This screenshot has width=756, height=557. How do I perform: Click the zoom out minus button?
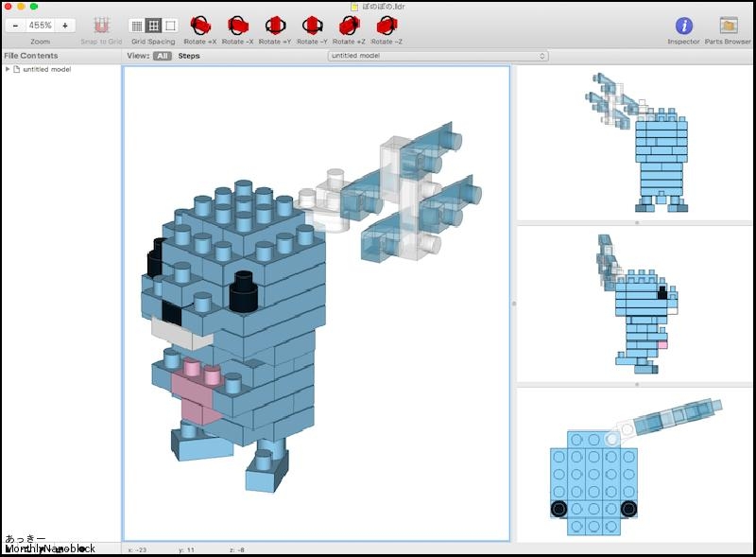pos(15,26)
